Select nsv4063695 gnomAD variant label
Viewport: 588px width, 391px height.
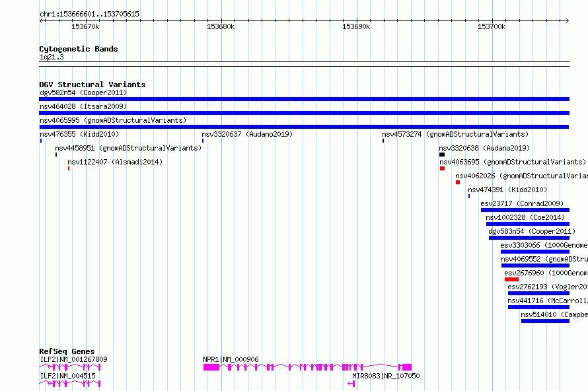513,162
